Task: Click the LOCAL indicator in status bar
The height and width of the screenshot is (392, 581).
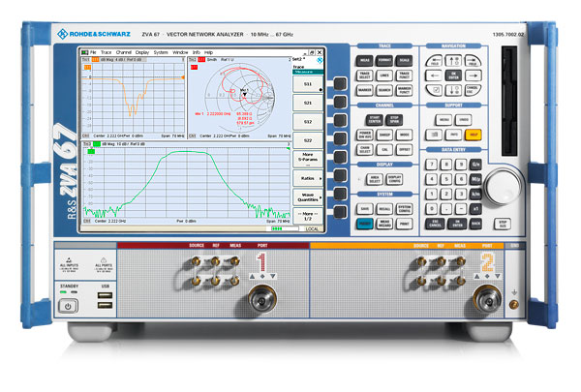Action: (312, 229)
